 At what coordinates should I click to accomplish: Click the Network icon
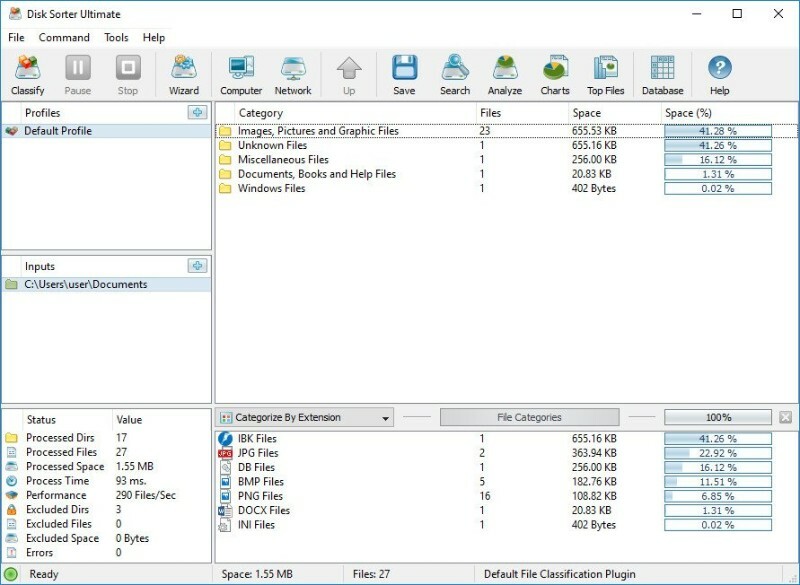tap(293, 73)
